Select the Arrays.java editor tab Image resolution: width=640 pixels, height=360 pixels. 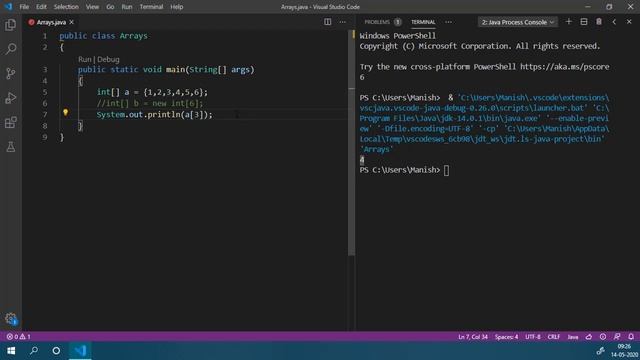pyautogui.click(x=51, y=22)
